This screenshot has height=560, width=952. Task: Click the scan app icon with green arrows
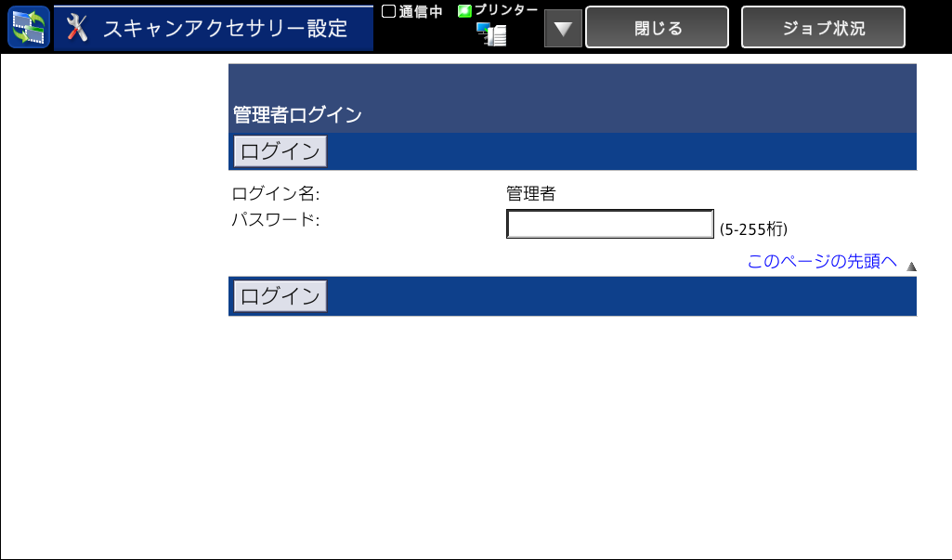28,28
